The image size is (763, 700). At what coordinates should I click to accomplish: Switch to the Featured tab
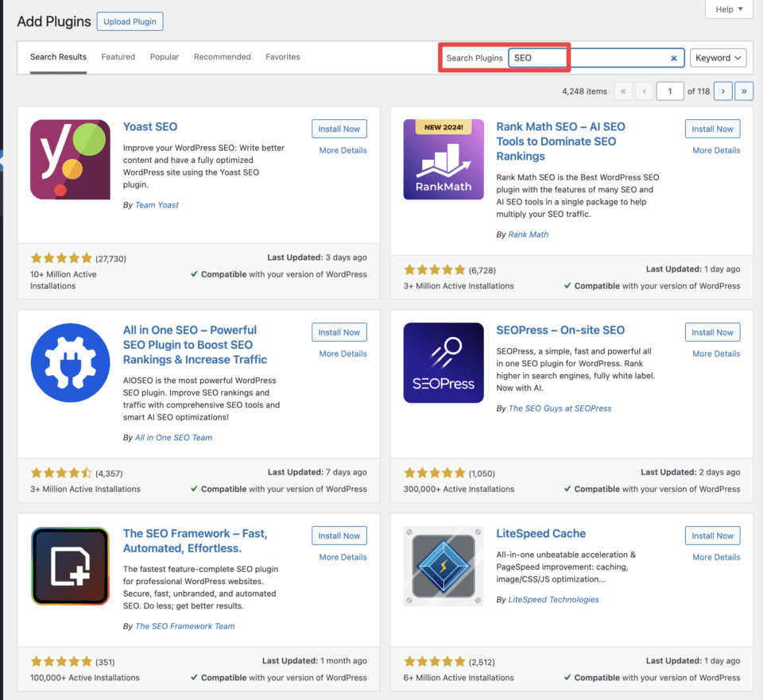click(118, 57)
